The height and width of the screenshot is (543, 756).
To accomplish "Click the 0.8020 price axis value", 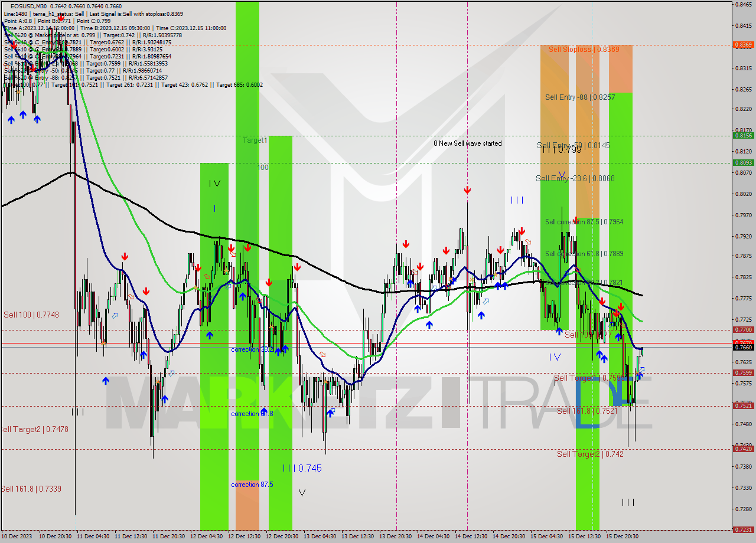I will [x=742, y=194].
